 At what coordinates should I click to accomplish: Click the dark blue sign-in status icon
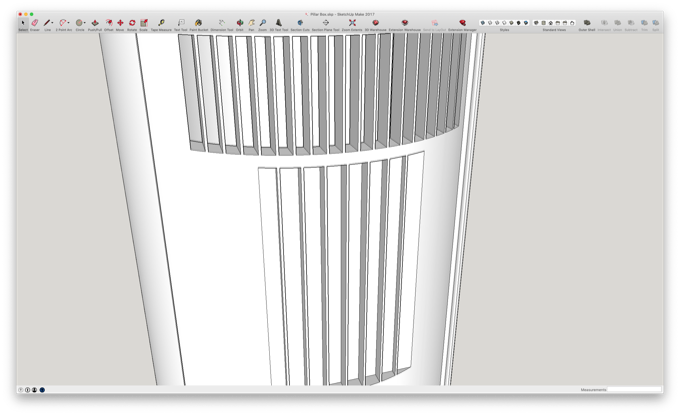coord(42,390)
